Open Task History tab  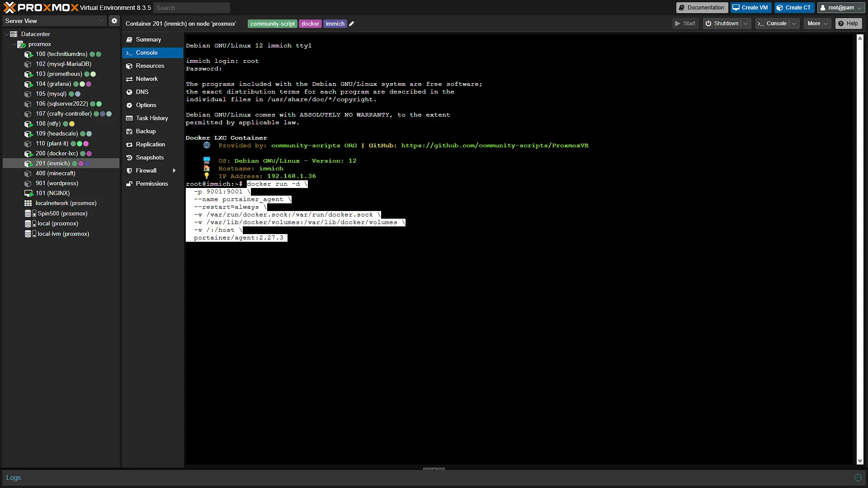pyautogui.click(x=152, y=118)
